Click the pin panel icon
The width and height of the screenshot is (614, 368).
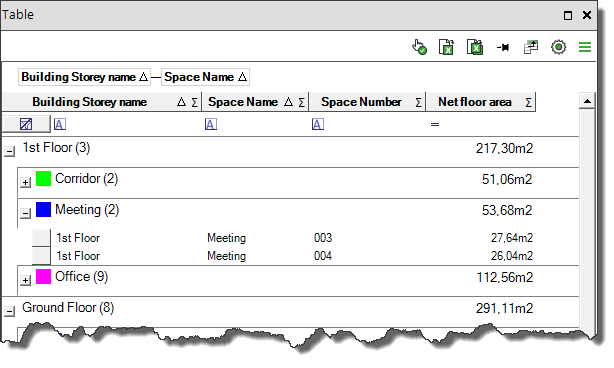coord(503,48)
